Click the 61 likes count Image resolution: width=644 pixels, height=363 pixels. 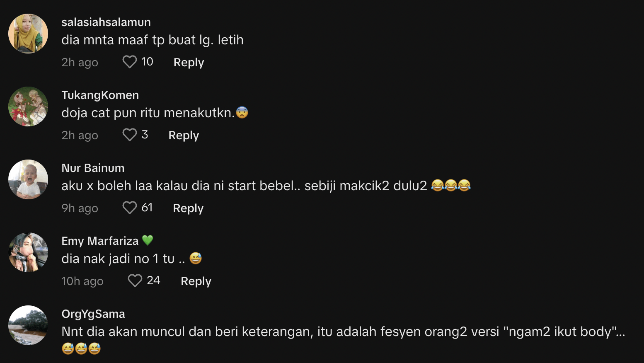[x=147, y=208]
